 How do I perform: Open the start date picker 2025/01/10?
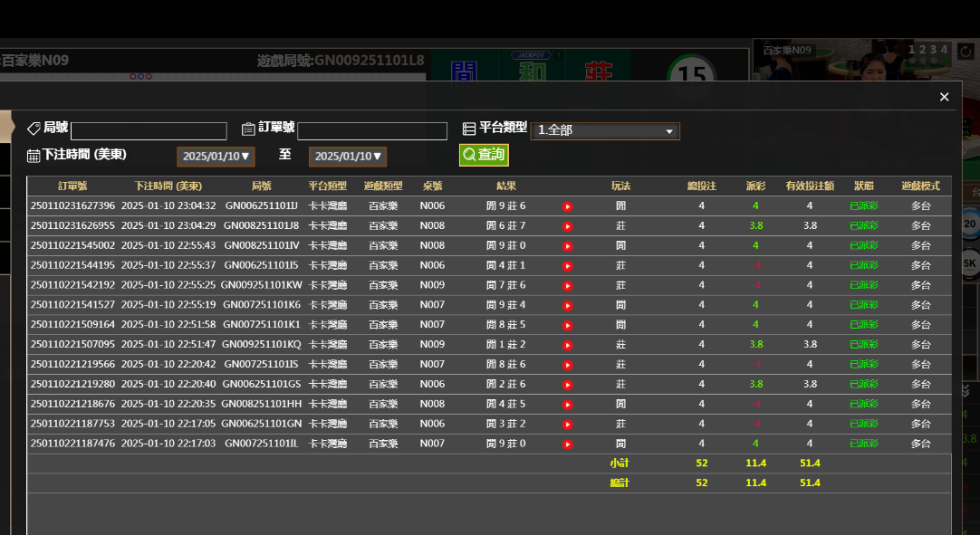tap(216, 157)
